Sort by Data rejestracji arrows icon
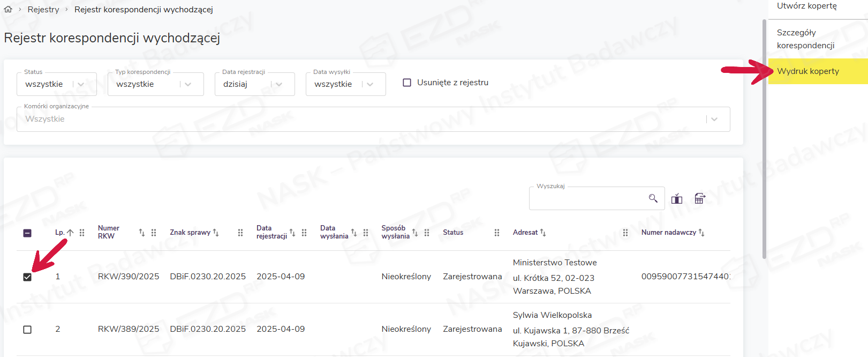868x357 pixels. [292, 233]
